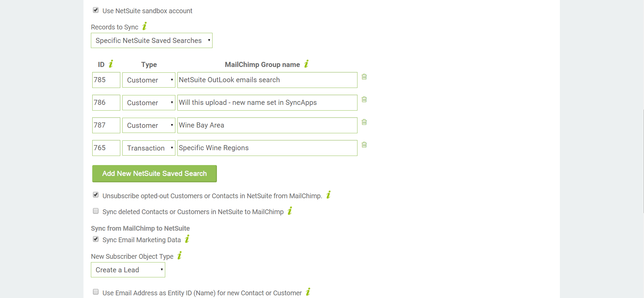Enable Sync deleted Contacts or Customers checkbox
The image size is (644, 298).
point(96,211)
